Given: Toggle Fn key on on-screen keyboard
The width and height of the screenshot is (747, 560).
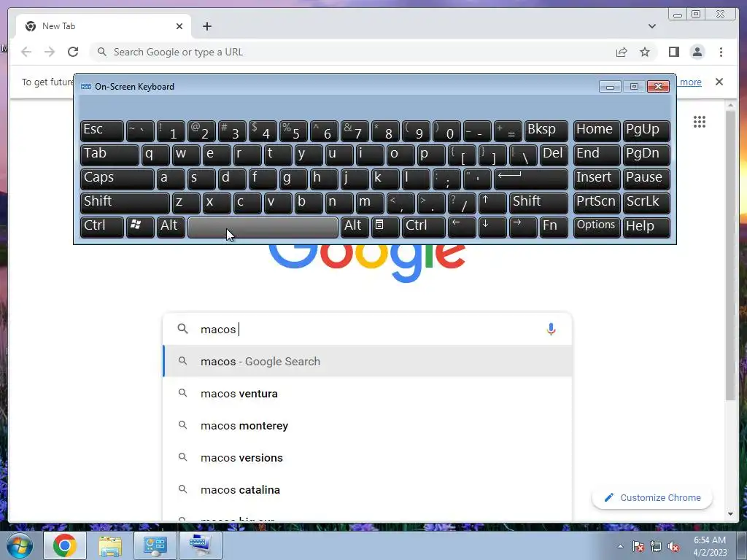Looking at the screenshot, I should tap(554, 227).
